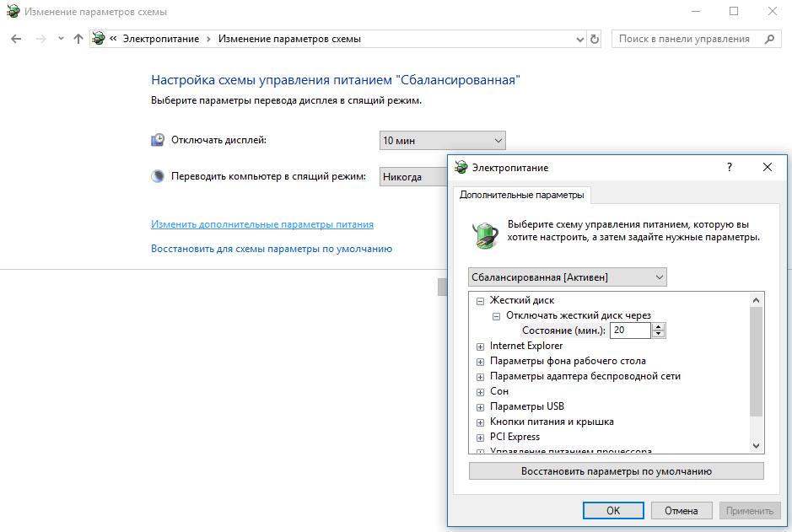Click 'Электропитание' in the breadcrumb path
The width and height of the screenshot is (792, 532).
[x=161, y=39]
